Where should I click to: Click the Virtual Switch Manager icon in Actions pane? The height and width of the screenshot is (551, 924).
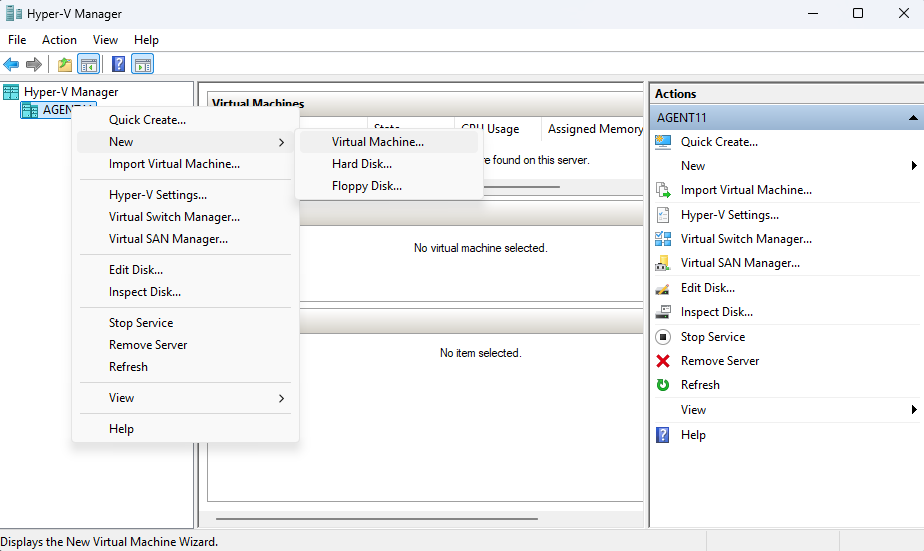coord(663,239)
